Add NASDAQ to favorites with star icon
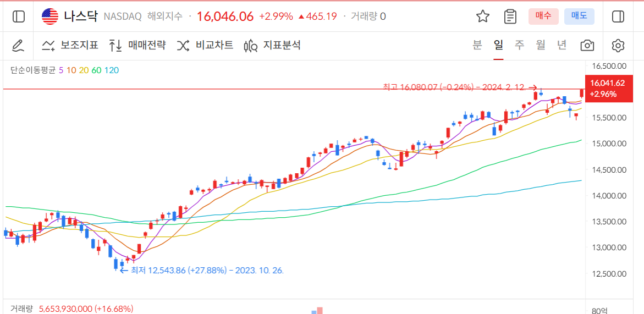Viewport: 644px width, 314px height. (483, 16)
